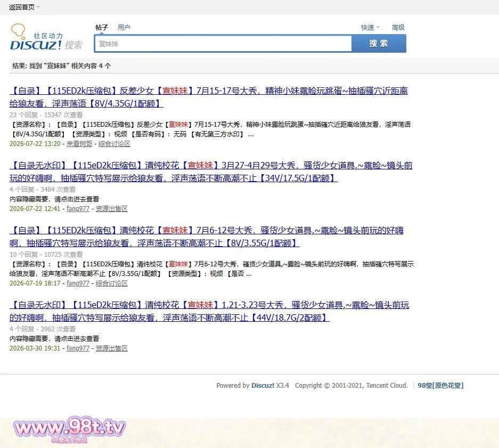Click the Discuz! link in the footer
499x448 pixels.
pyautogui.click(x=263, y=385)
